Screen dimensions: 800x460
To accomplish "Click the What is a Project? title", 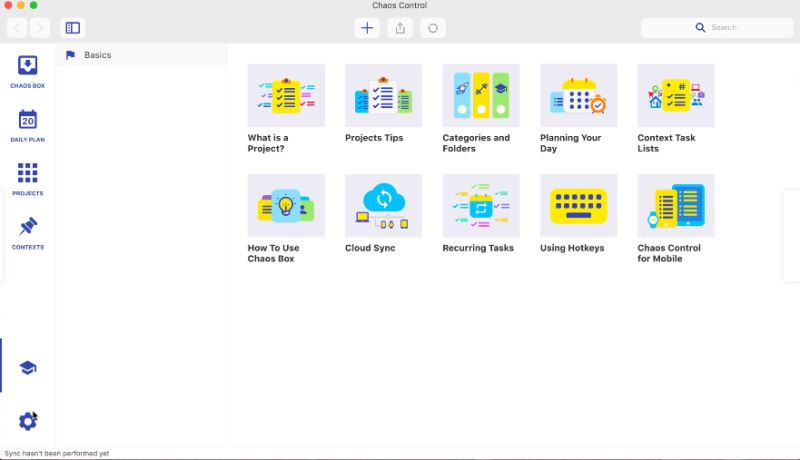I will tap(268, 143).
